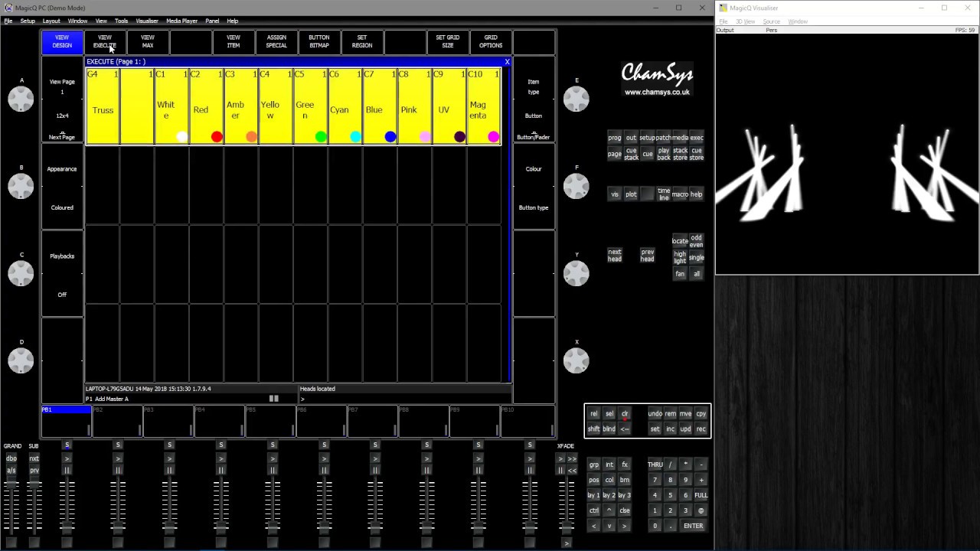
Task: Click the rec key
Action: [701, 429]
